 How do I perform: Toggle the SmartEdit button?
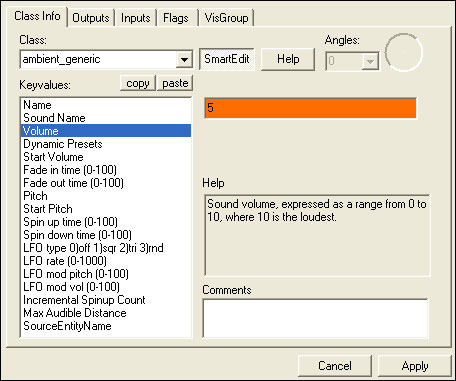click(227, 59)
